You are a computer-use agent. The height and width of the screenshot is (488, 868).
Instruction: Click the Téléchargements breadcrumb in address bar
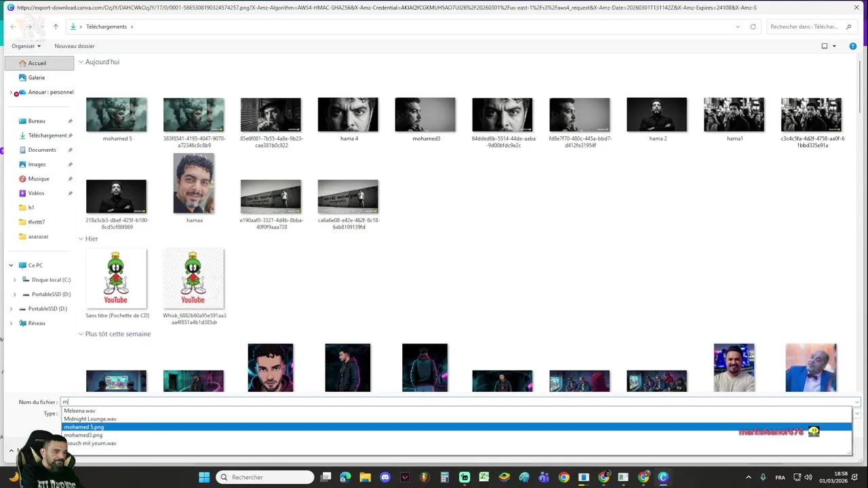106,26
